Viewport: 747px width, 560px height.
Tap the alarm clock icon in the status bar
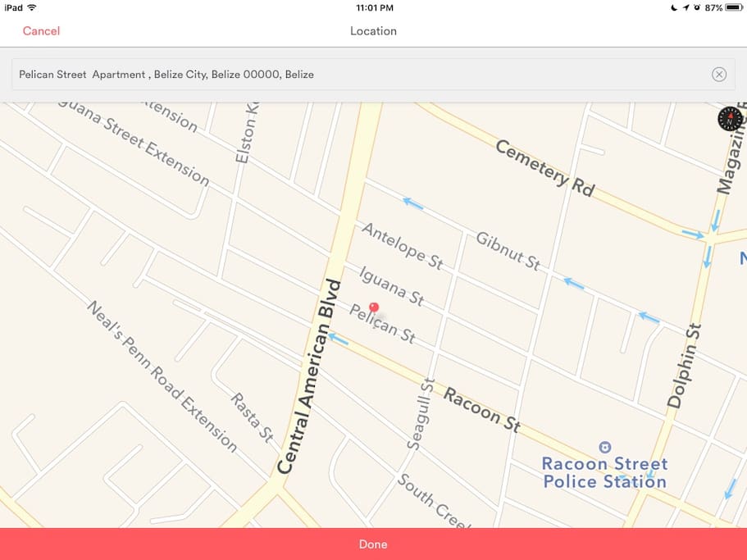pyautogui.click(x=697, y=7)
